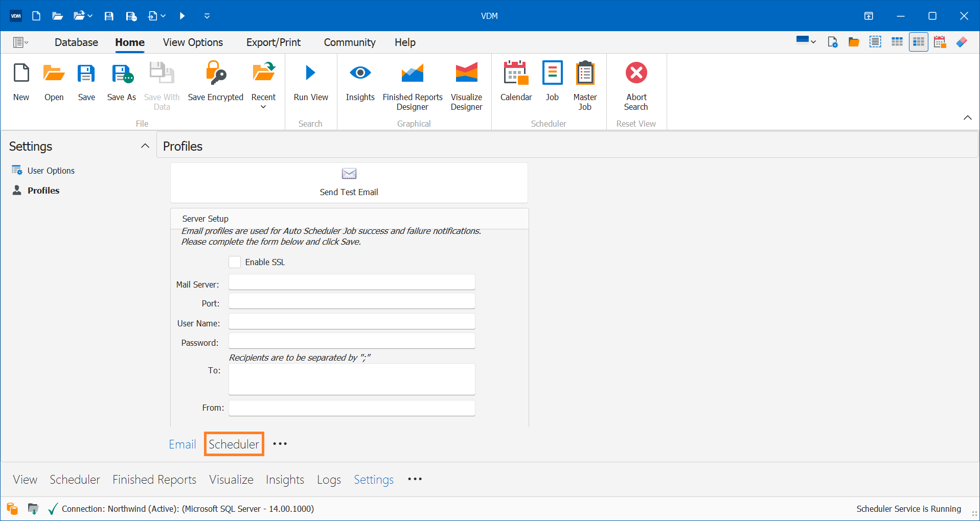Open User Options in the Settings panel
Image resolution: width=980 pixels, height=521 pixels.
43,171
